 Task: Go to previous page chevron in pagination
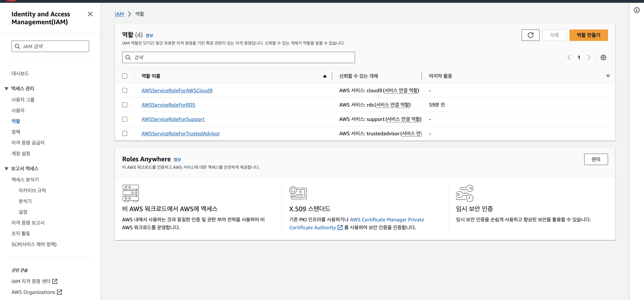569,57
